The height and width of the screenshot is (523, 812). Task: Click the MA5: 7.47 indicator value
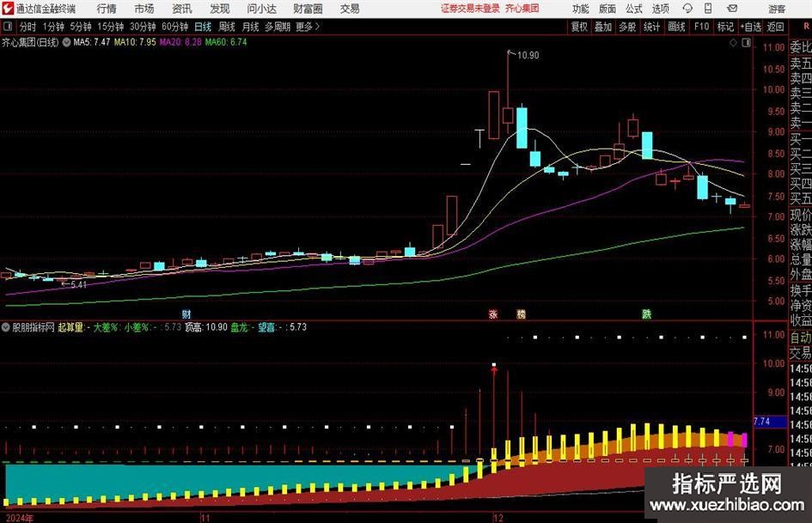tap(92, 42)
